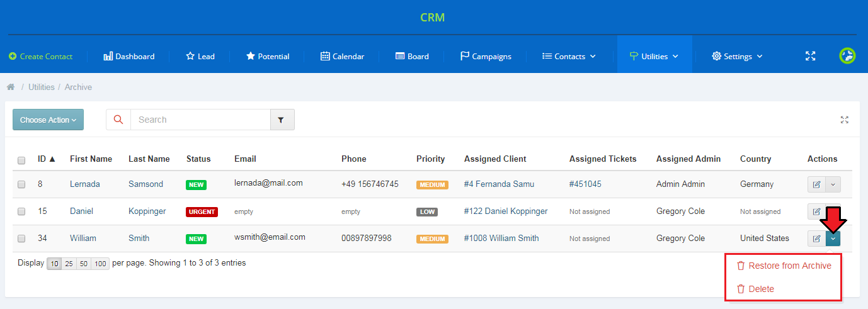Check the row with ID 34
The image size is (868, 309).
pyautogui.click(x=21, y=239)
